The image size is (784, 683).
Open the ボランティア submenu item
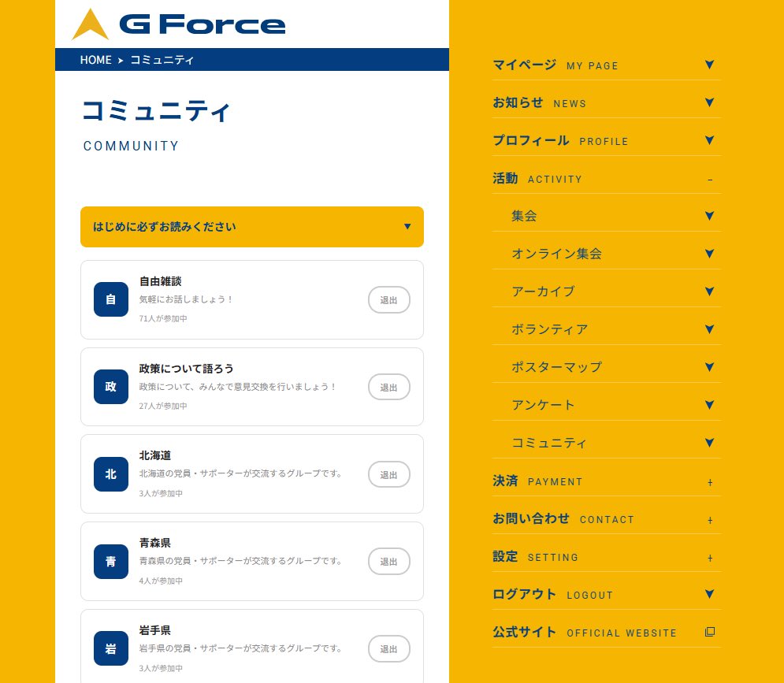607,329
